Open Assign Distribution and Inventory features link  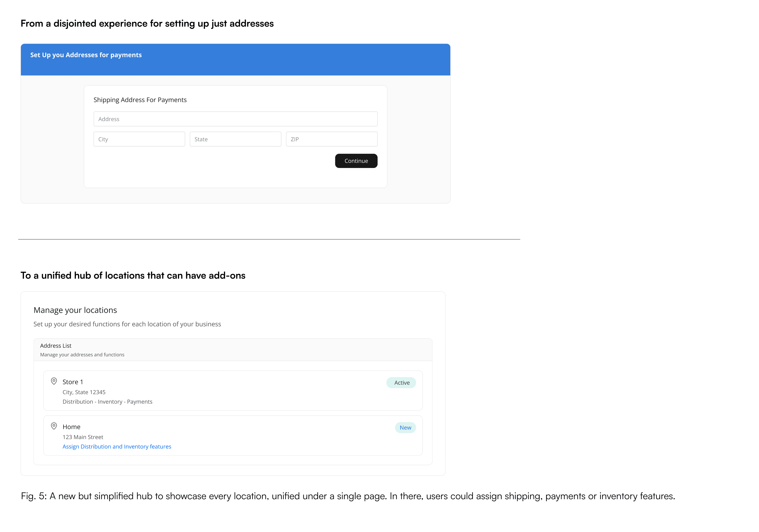[117, 446]
